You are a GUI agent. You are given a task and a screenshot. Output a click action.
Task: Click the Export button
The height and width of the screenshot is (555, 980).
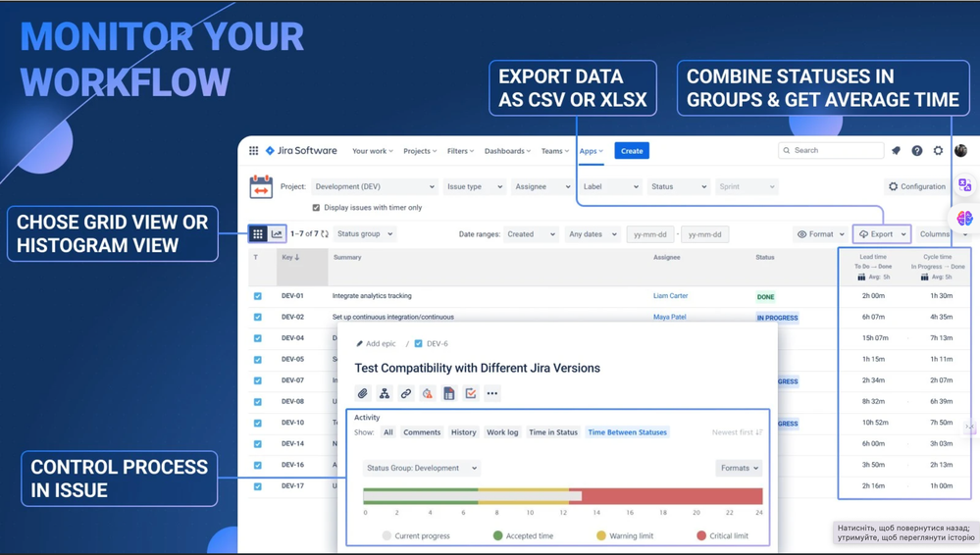point(882,234)
